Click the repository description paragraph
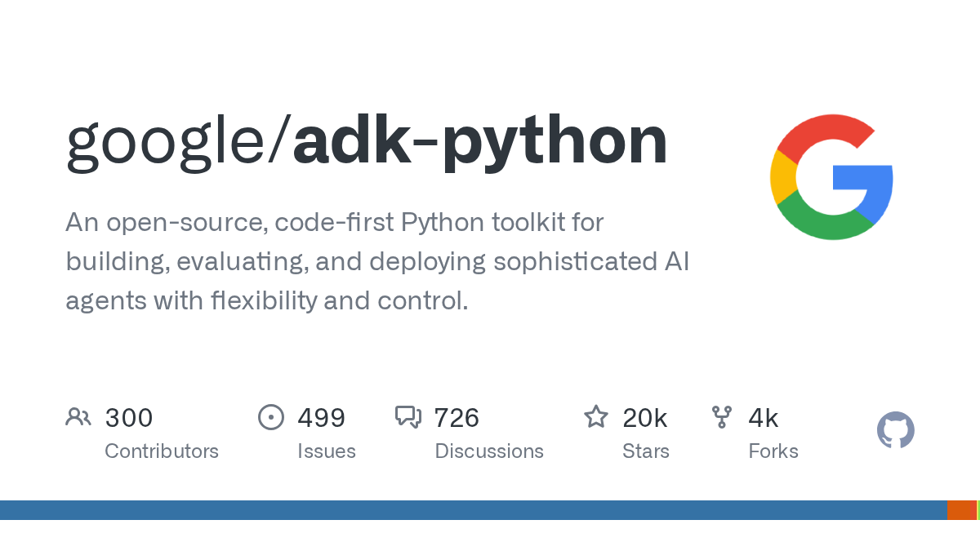Image resolution: width=980 pixels, height=551 pixels. pyautogui.click(x=377, y=261)
